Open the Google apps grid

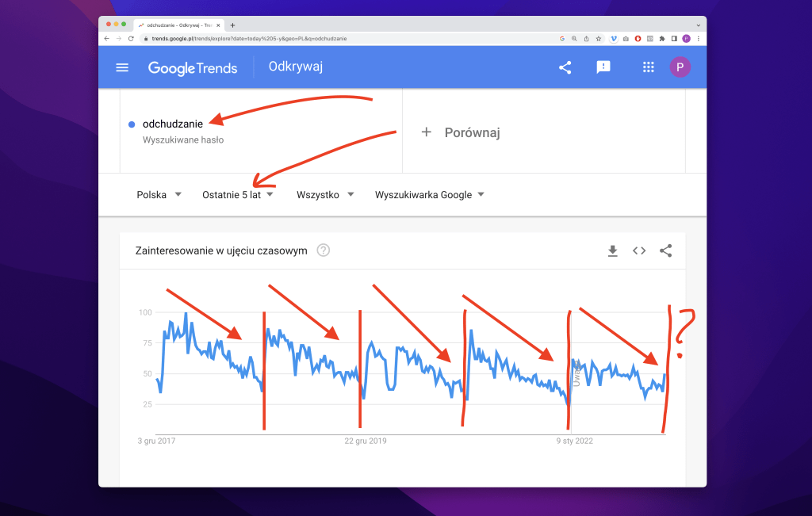[648, 67]
